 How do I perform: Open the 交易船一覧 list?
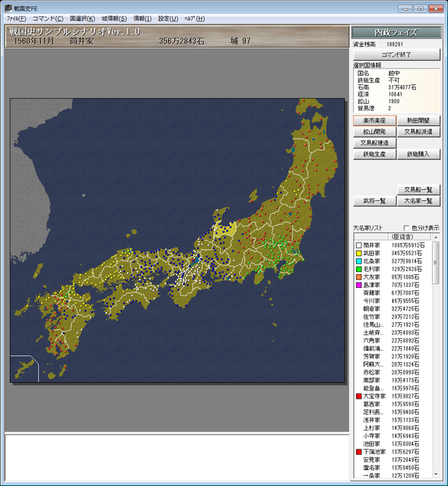418,189
